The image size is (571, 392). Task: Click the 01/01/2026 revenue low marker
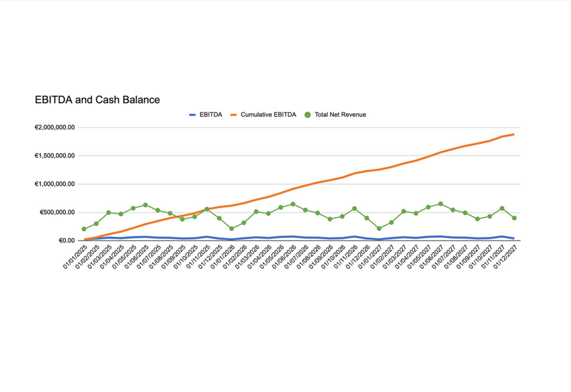coord(231,228)
